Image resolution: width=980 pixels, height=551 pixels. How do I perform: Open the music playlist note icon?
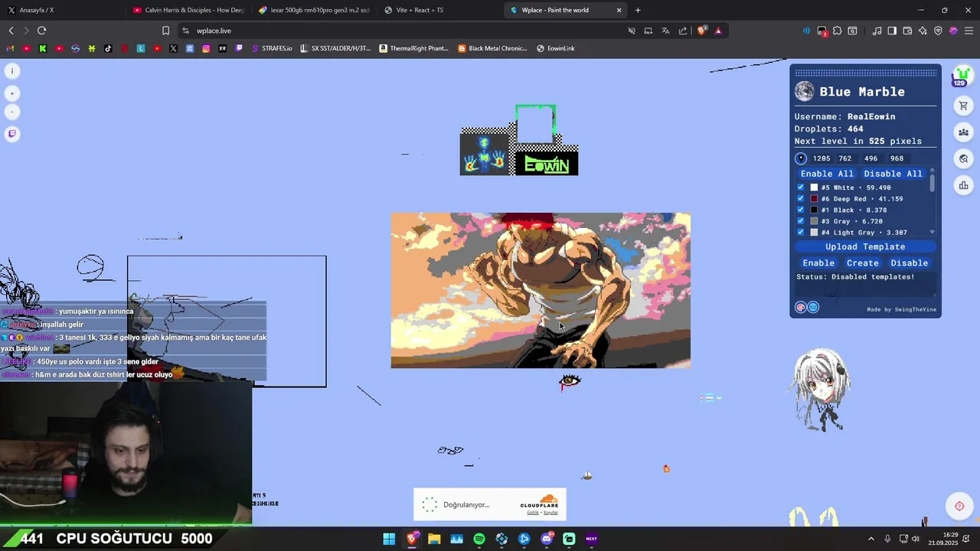[877, 31]
